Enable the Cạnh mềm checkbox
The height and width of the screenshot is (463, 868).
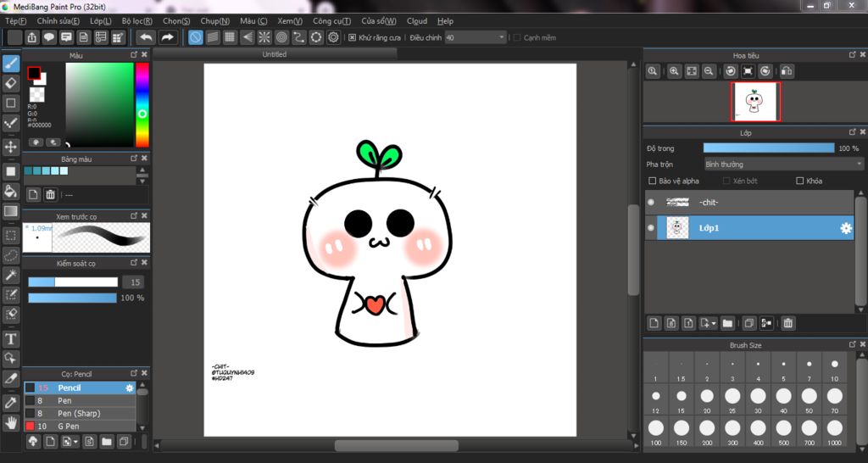pyautogui.click(x=517, y=37)
